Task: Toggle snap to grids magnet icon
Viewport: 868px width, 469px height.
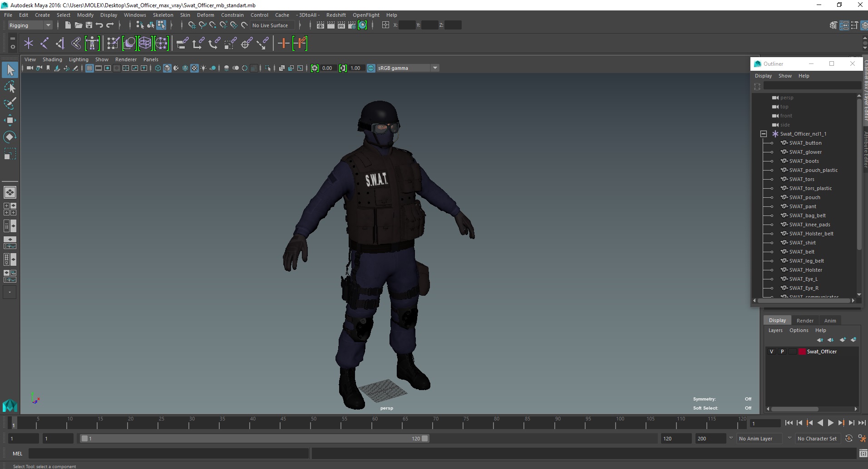Action: [192, 25]
